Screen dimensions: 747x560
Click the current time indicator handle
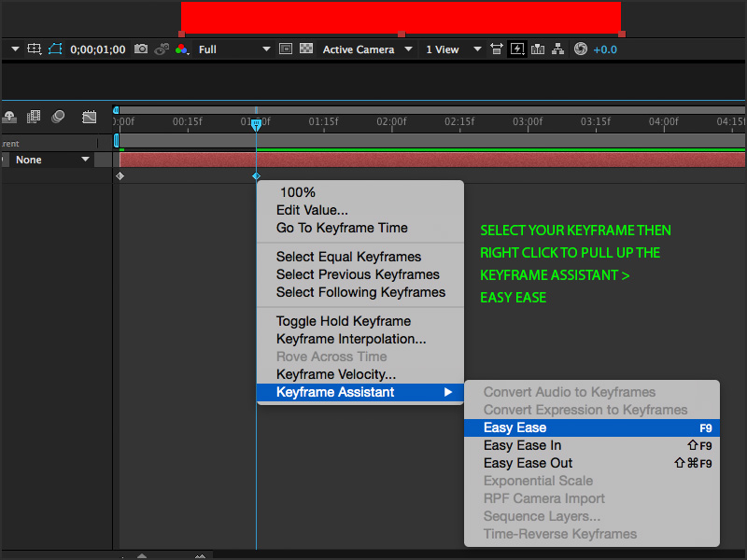tap(256, 125)
